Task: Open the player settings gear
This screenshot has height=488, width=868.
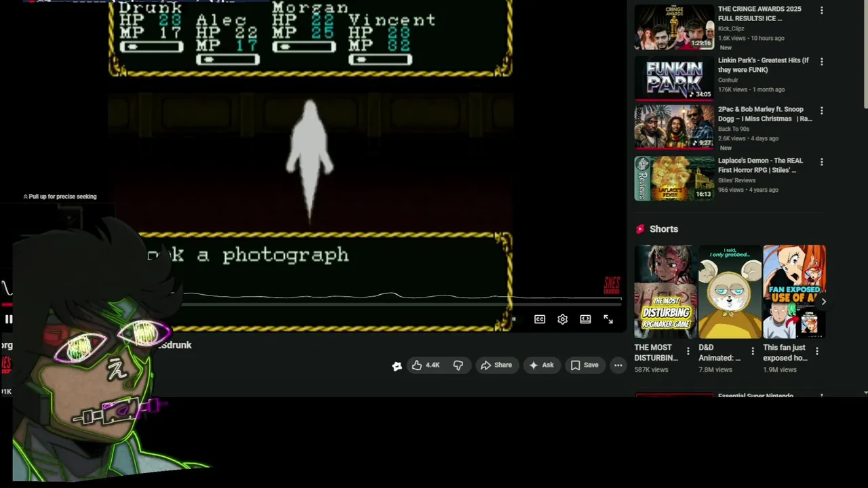Action: tap(562, 319)
